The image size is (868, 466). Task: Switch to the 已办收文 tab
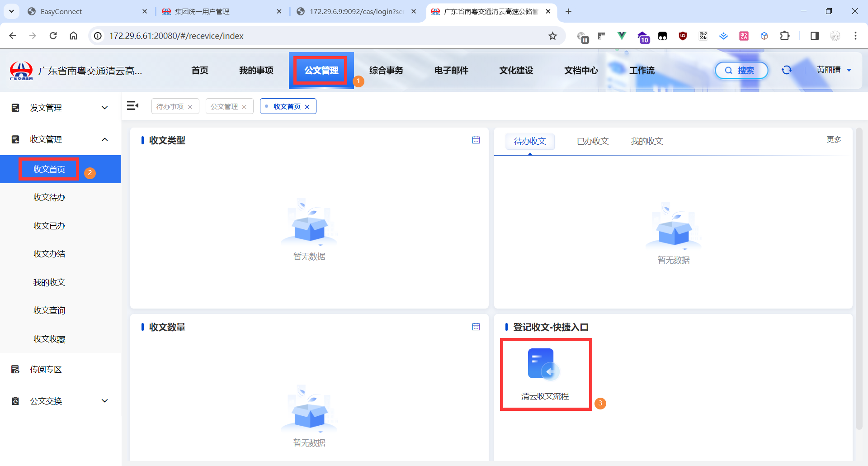coord(593,142)
